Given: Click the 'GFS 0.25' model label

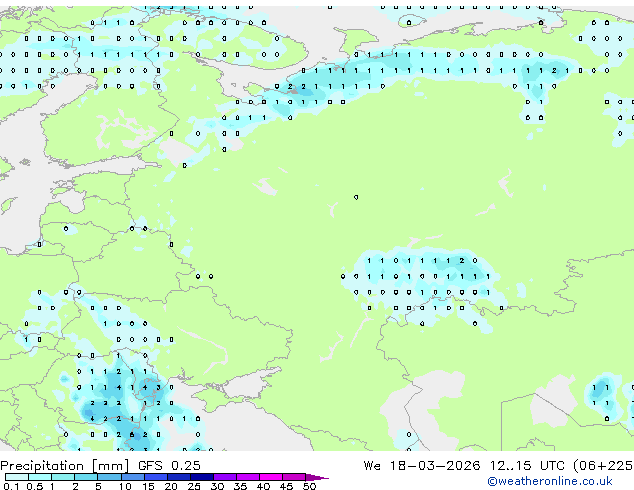Looking at the screenshot, I should [x=169, y=466].
